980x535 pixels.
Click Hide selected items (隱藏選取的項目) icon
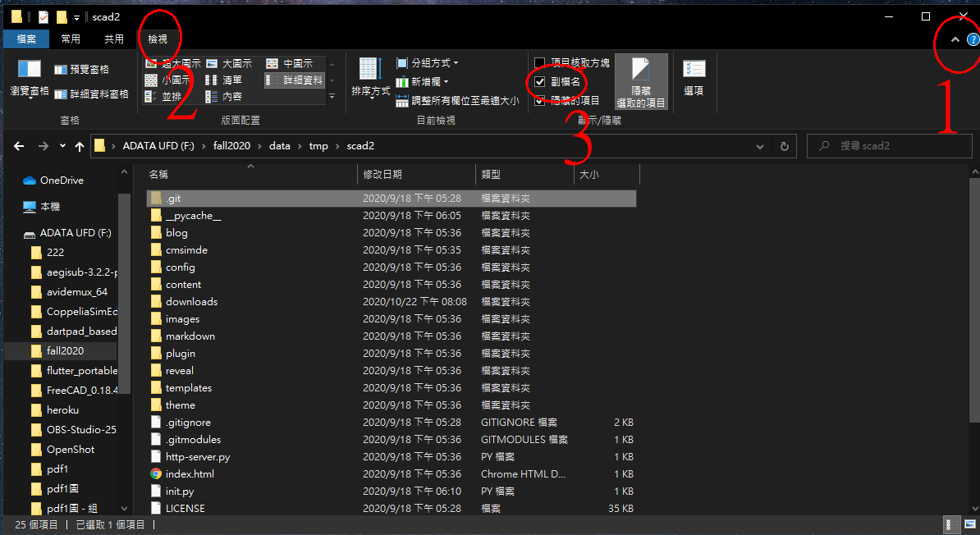640,81
